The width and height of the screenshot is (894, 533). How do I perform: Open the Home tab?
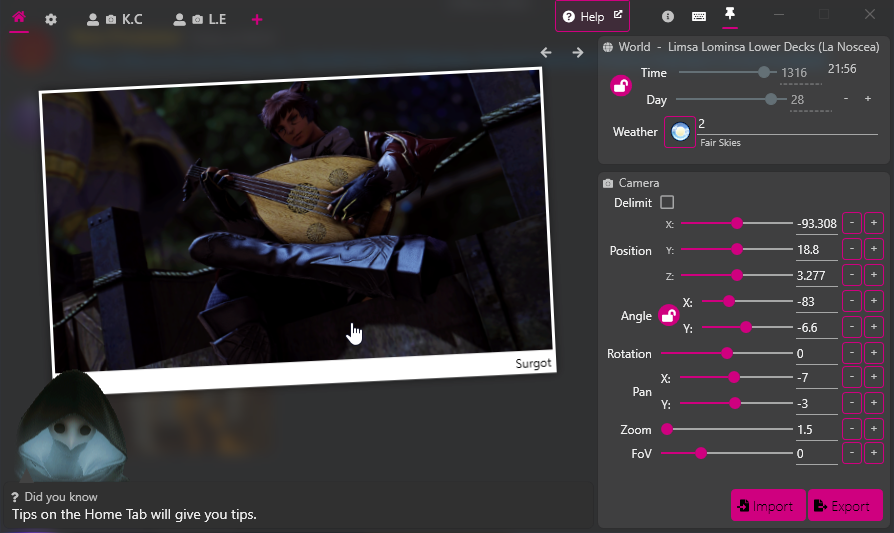tap(19, 18)
